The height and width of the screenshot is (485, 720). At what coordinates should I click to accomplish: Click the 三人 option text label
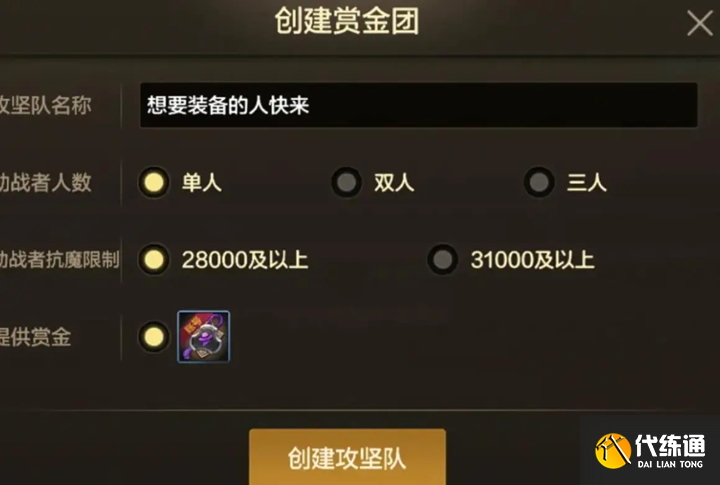587,182
